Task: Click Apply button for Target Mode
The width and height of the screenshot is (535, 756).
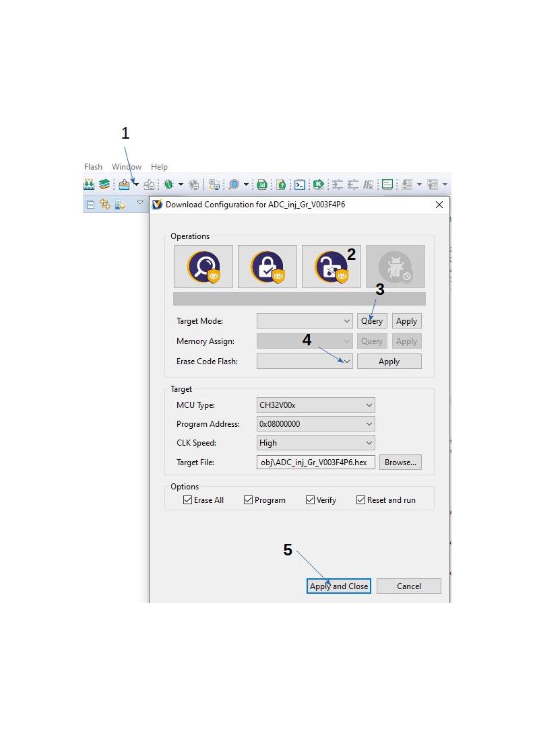Action: (407, 321)
